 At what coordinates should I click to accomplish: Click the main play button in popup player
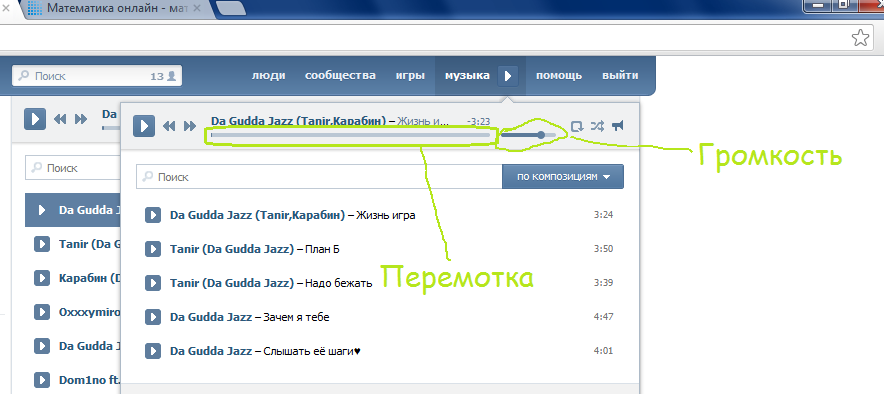pos(144,126)
